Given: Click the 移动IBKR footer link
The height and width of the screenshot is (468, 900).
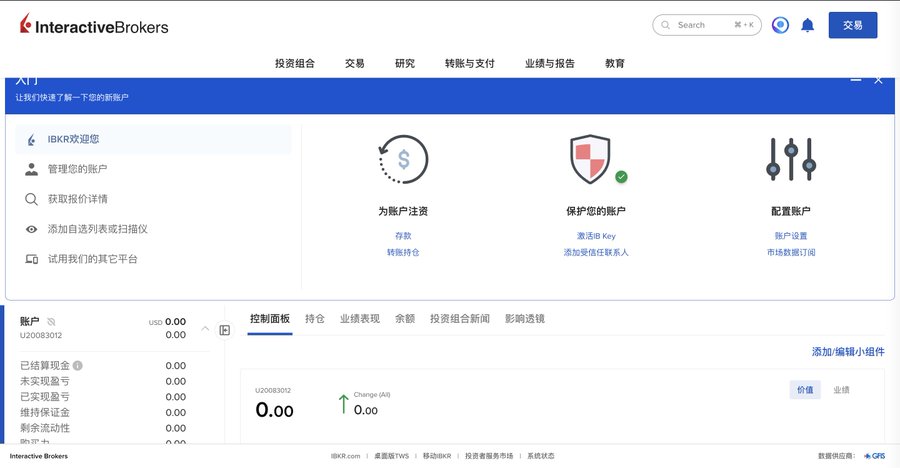Looking at the screenshot, I should coord(437,456).
